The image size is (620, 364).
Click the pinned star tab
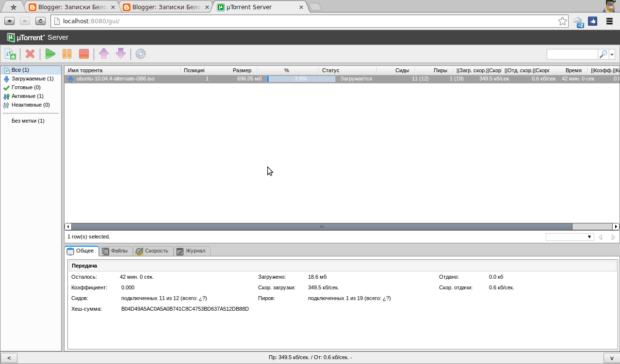(x=13, y=7)
